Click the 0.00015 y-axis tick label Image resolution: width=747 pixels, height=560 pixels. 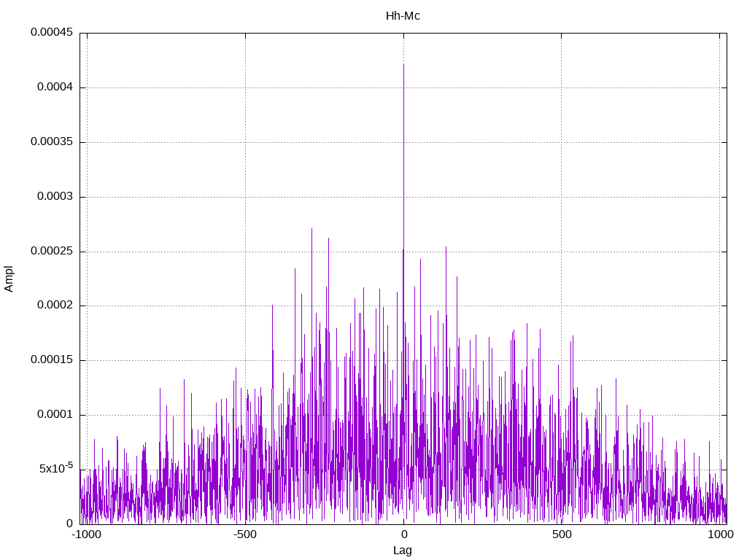pyautogui.click(x=52, y=359)
